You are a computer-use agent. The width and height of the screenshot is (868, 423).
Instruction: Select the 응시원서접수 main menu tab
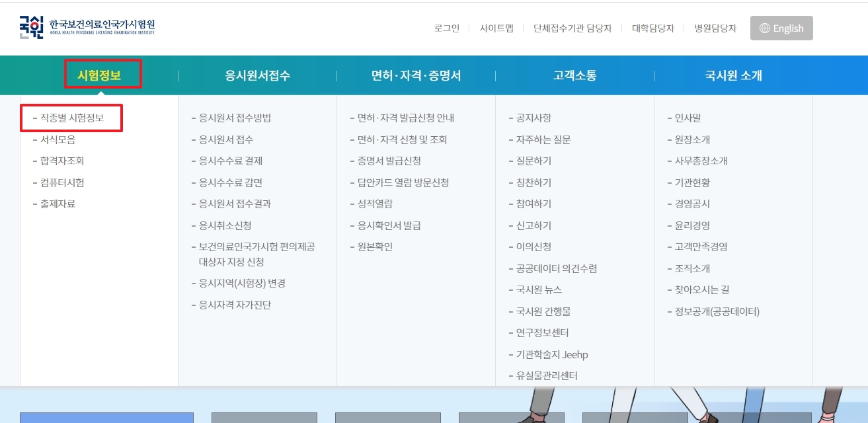coord(256,75)
